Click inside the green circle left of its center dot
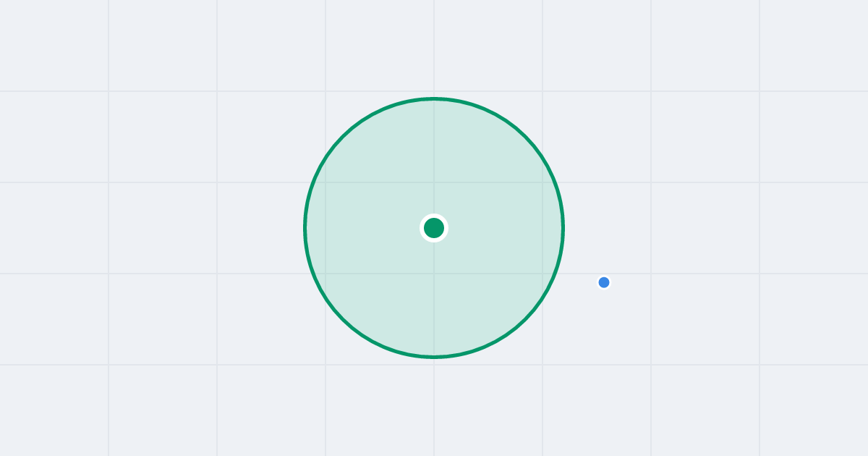Screen dimensions: 868x456 [x=365, y=228]
